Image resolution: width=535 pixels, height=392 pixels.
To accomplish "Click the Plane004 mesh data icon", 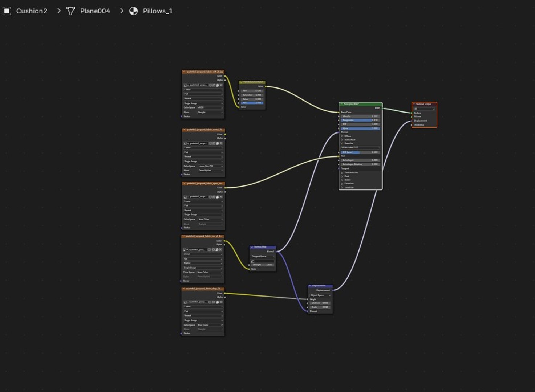I will pos(70,11).
